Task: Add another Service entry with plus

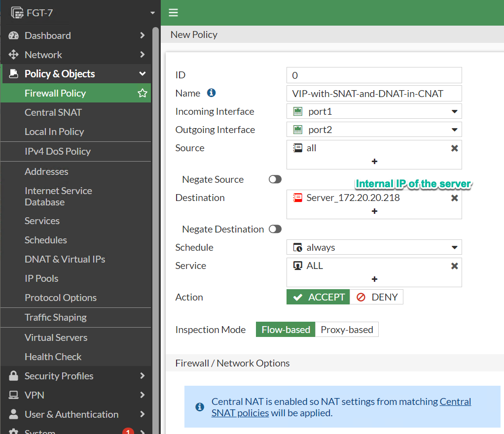Action: click(x=374, y=279)
